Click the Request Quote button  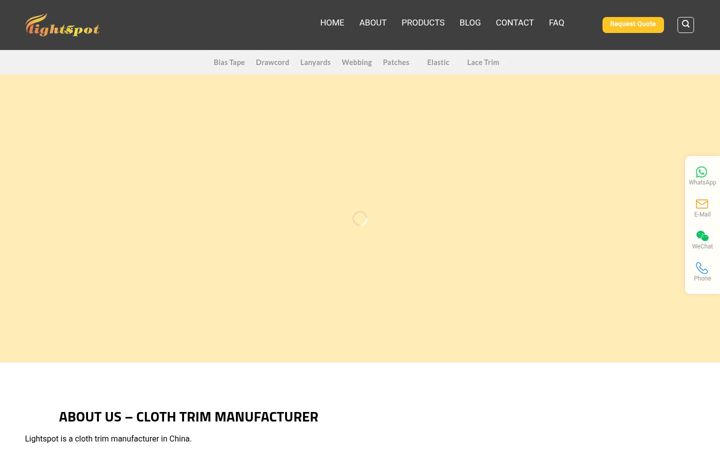633,25
